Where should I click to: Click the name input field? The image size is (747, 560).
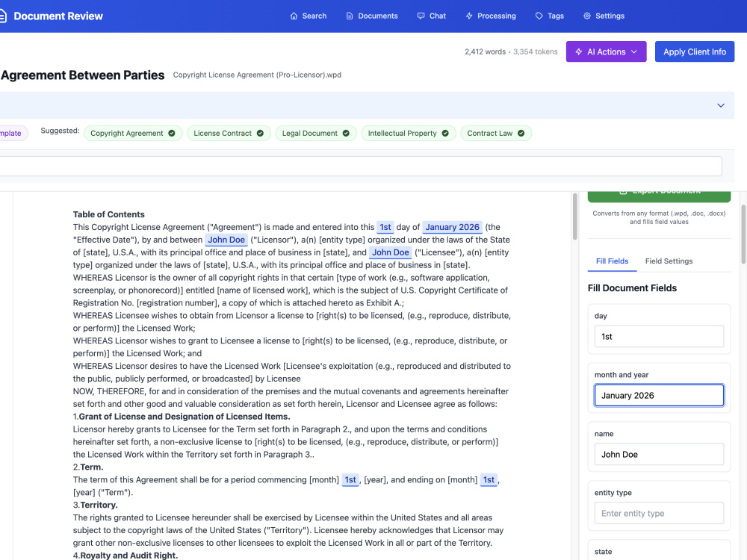659,454
